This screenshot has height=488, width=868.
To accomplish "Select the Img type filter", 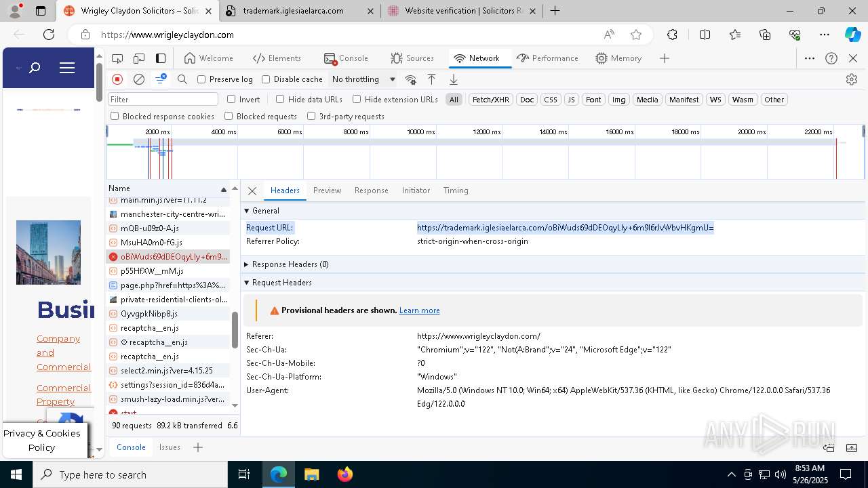I will (x=618, y=100).
